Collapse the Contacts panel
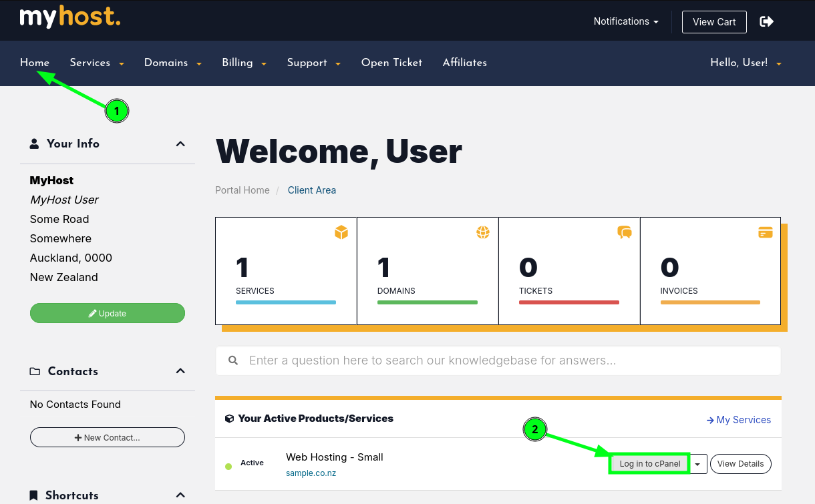 coord(180,371)
